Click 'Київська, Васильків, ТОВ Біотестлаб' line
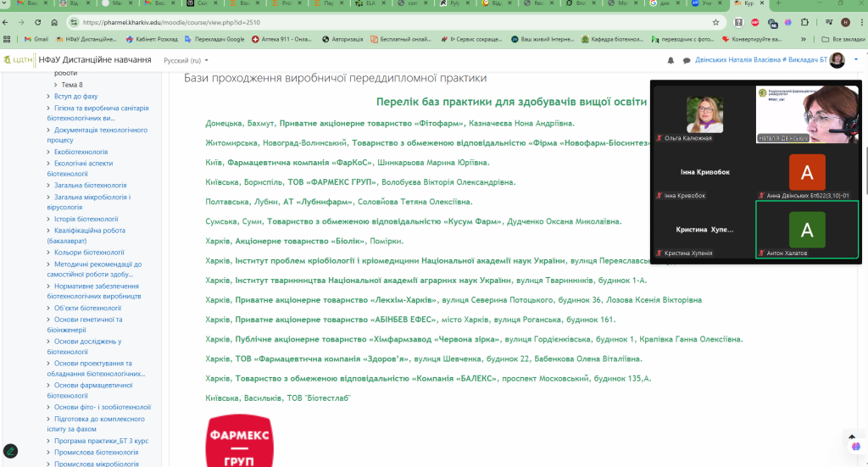The image size is (868, 467). (x=278, y=398)
